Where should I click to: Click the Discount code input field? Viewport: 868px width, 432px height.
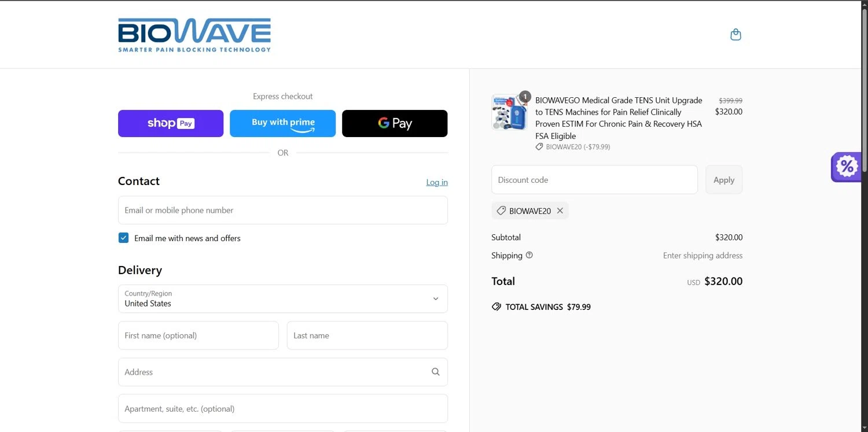[x=594, y=180]
